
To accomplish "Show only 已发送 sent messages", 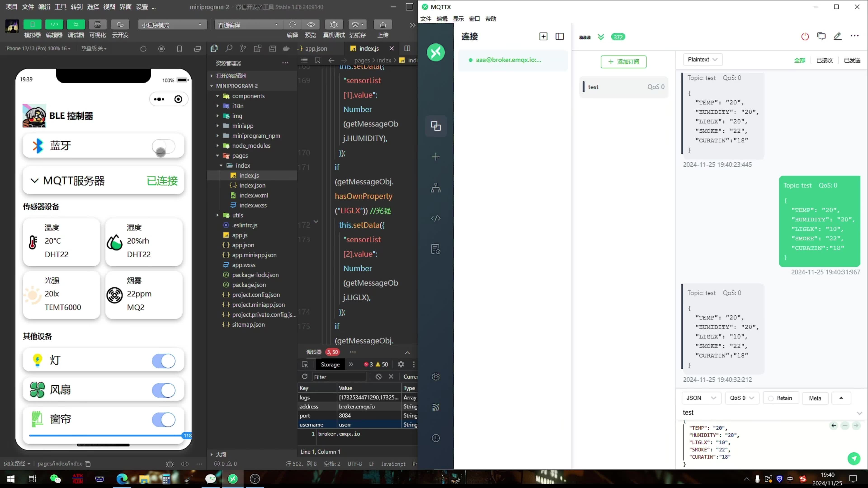I will pyautogui.click(x=852, y=60).
